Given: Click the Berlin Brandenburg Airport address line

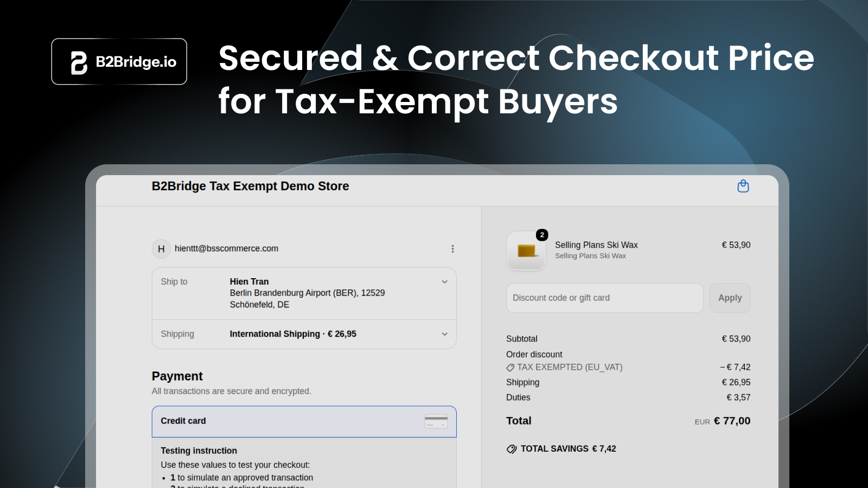Looking at the screenshot, I should [x=307, y=293].
